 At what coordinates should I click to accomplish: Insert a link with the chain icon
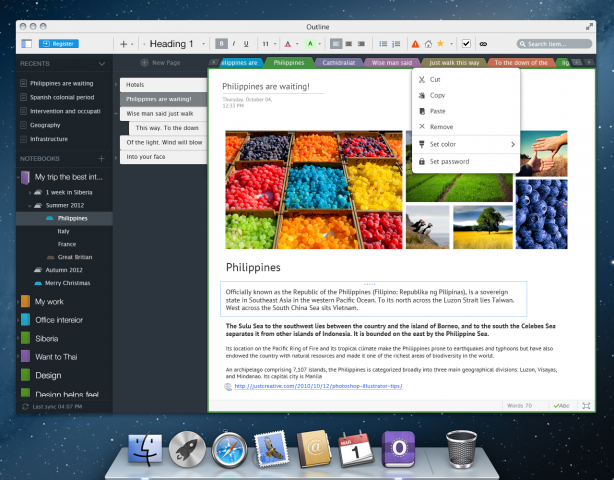(484, 44)
